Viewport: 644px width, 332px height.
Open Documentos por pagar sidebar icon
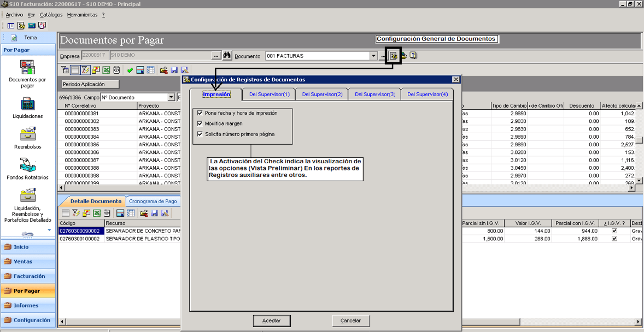point(27,67)
